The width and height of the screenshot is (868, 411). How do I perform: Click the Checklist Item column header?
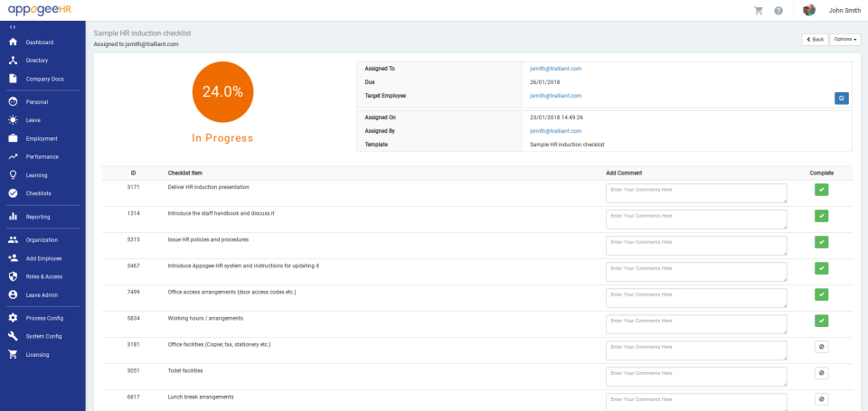pos(184,173)
